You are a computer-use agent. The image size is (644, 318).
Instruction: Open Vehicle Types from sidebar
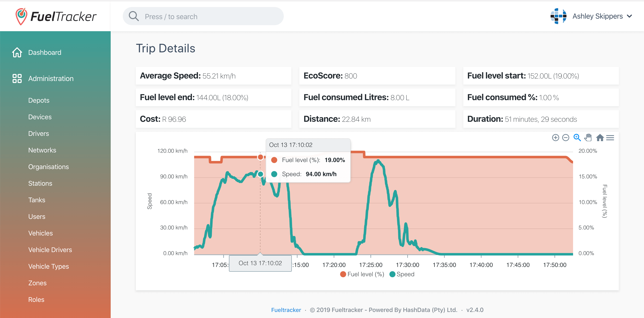click(x=49, y=266)
